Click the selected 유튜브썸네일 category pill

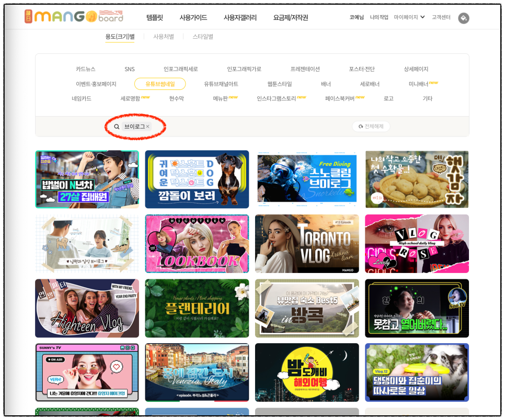160,84
